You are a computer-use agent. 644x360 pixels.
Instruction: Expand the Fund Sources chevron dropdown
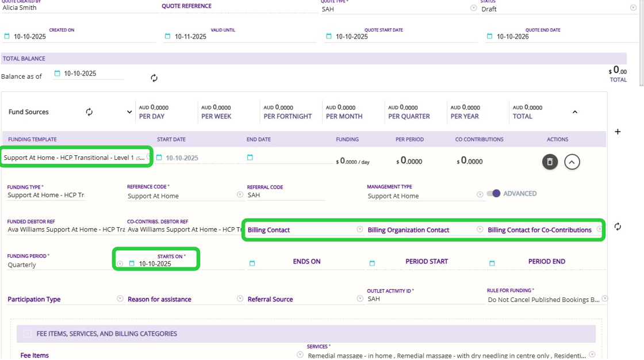[x=129, y=112]
